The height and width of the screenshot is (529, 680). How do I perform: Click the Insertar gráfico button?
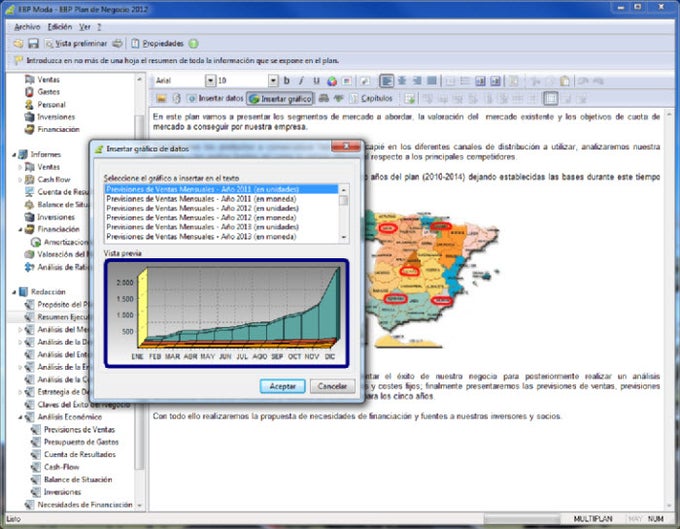click(280, 99)
